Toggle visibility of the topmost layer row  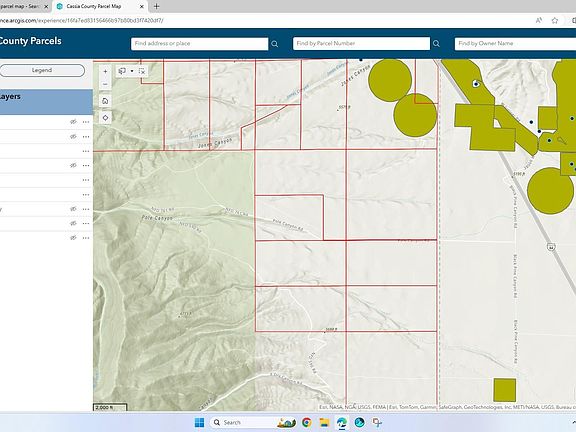pos(73,122)
